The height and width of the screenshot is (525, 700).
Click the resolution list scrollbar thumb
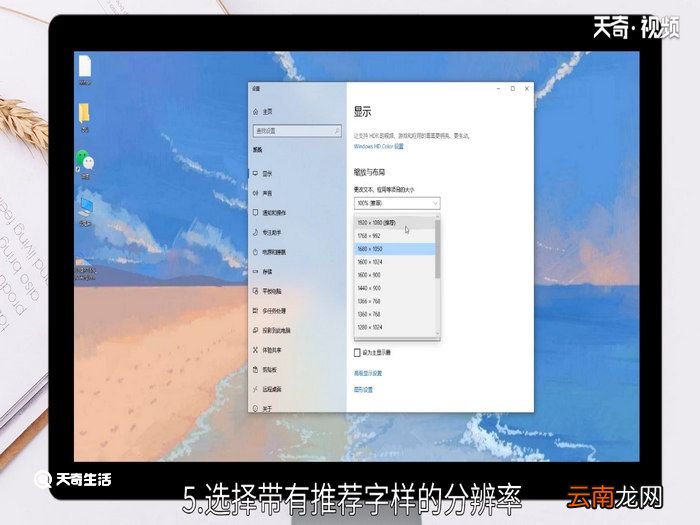[x=438, y=249]
